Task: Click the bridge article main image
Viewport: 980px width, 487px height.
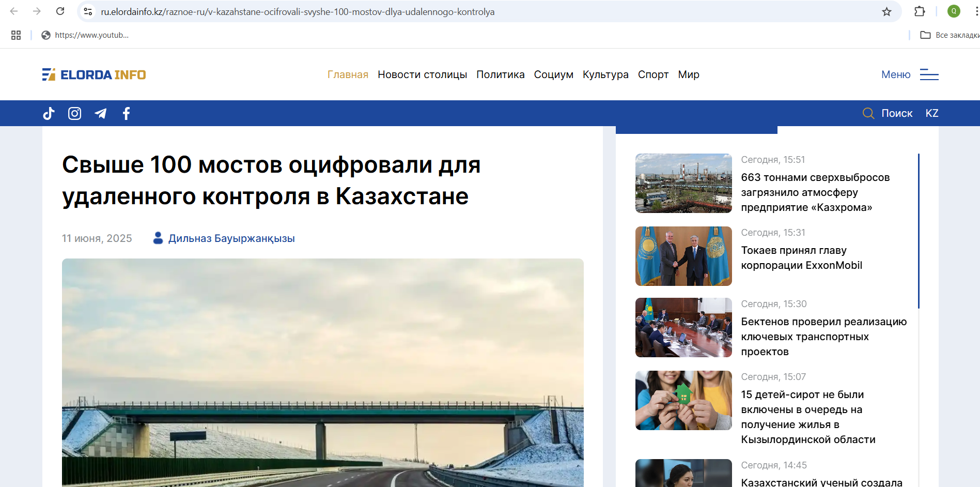Action: pos(323,373)
